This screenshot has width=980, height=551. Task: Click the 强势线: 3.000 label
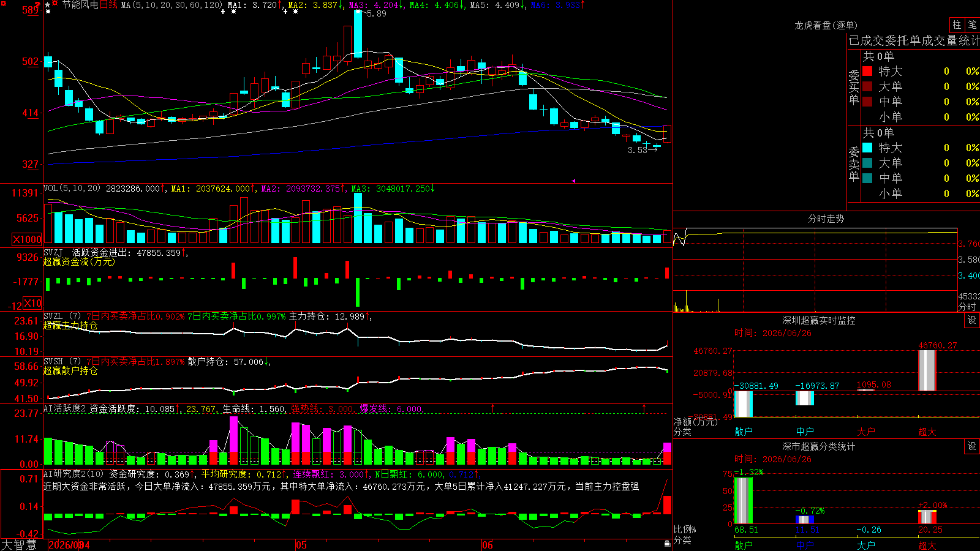(322, 409)
